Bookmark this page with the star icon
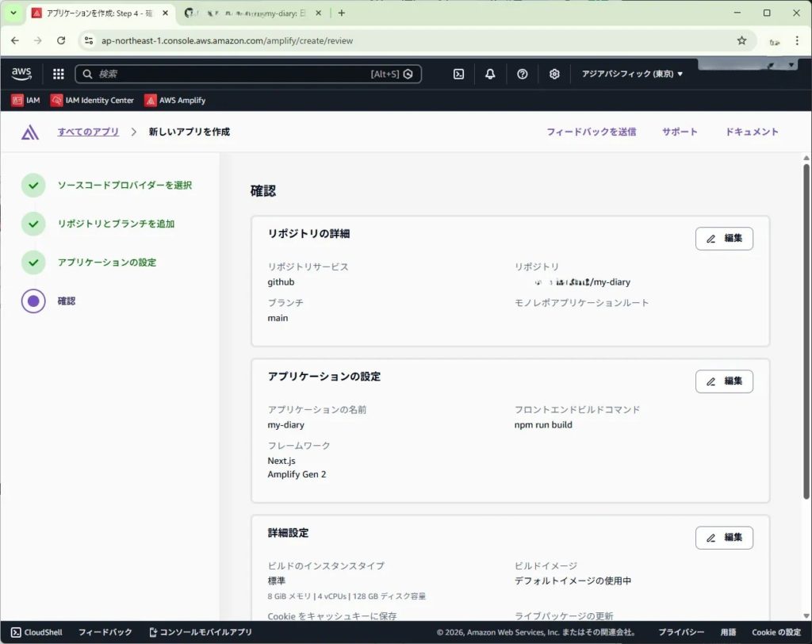This screenshot has width=812, height=644. tap(741, 40)
